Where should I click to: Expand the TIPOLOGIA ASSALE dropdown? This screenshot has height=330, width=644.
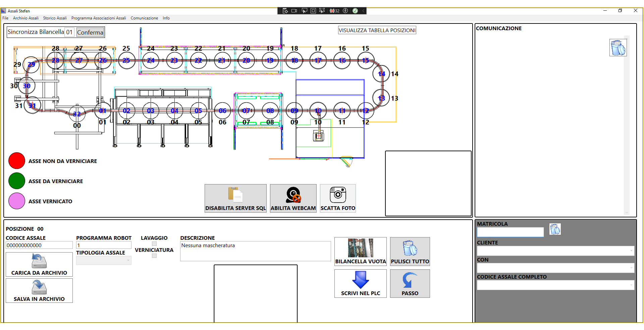(104, 260)
